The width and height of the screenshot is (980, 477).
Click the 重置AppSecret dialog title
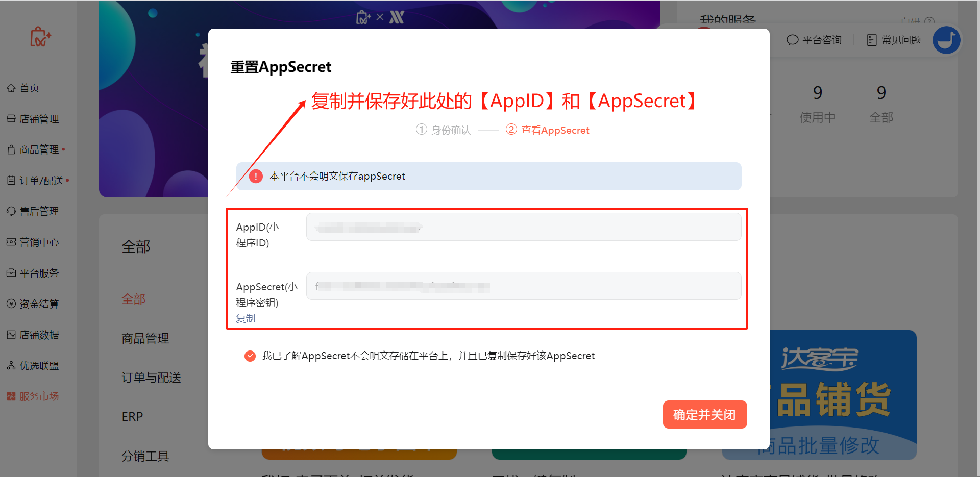(281, 67)
